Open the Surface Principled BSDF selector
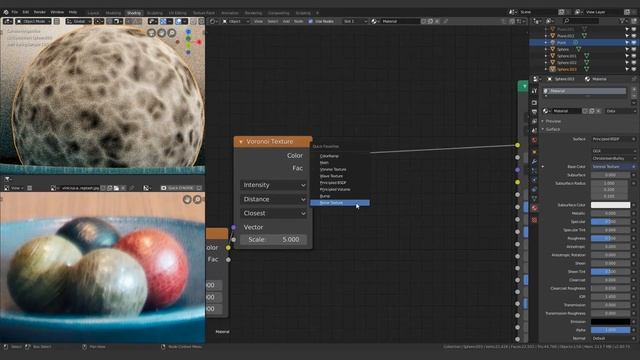 (x=613, y=139)
